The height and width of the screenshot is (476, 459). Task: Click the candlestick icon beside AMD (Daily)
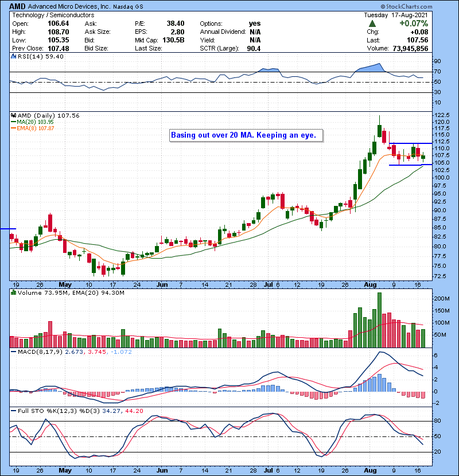coord(13,115)
